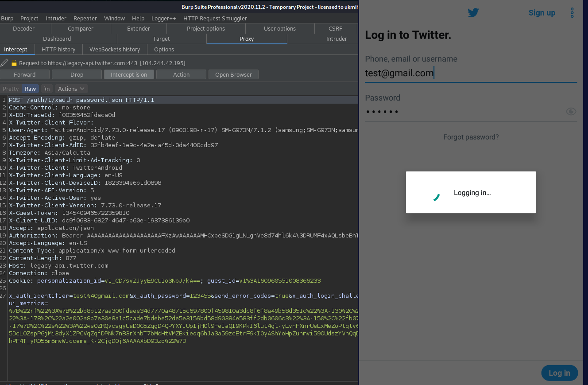Image resolution: width=588 pixels, height=385 pixels.
Task: Open the HTTP history sub-tab
Action: pos(58,49)
